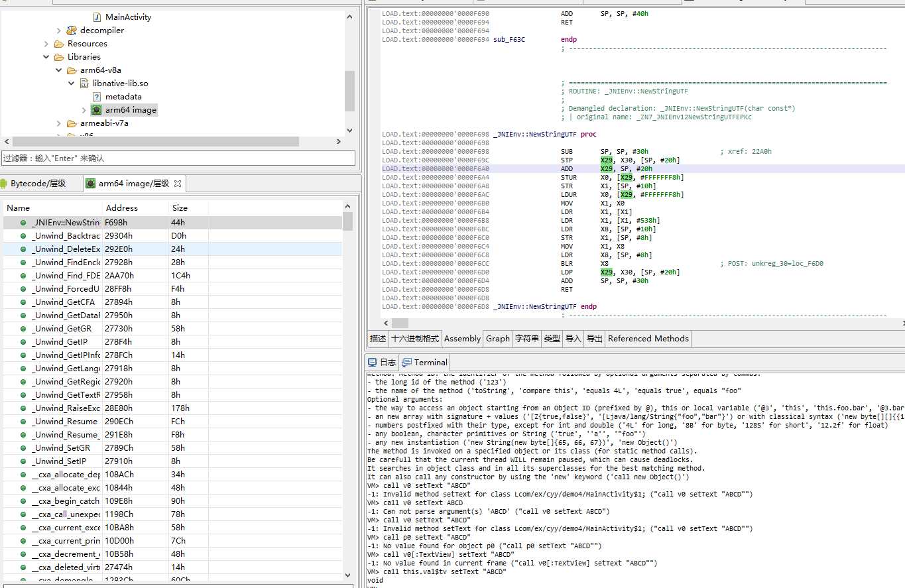Click the decompiler package icon
This screenshot has width=905, height=588.
[x=72, y=30]
